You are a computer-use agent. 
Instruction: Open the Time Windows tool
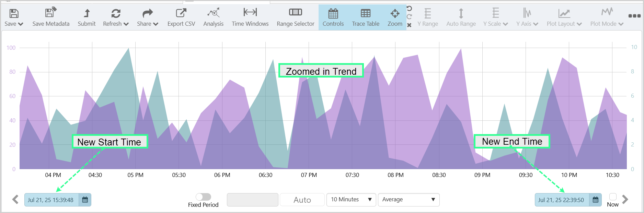[x=250, y=17]
